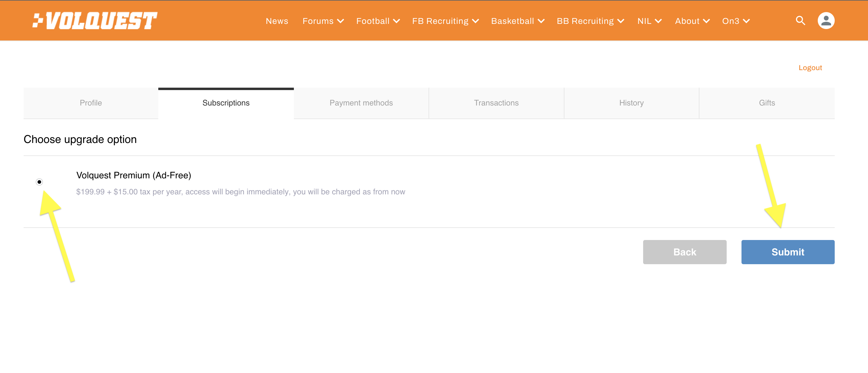Expand the Basketball dropdown menu
The height and width of the screenshot is (373, 868).
(518, 21)
